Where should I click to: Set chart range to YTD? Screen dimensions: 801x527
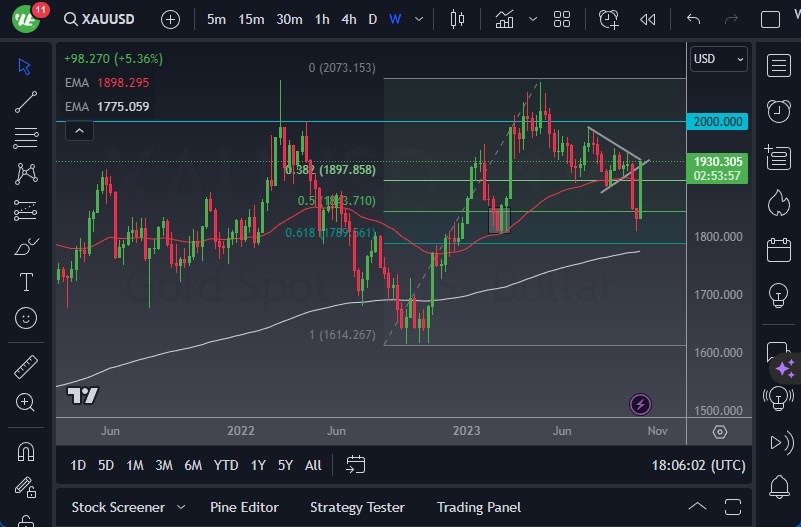click(x=226, y=465)
